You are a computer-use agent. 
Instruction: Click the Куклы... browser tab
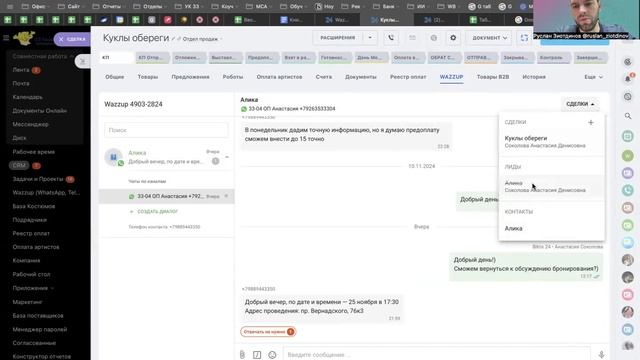pos(386,20)
